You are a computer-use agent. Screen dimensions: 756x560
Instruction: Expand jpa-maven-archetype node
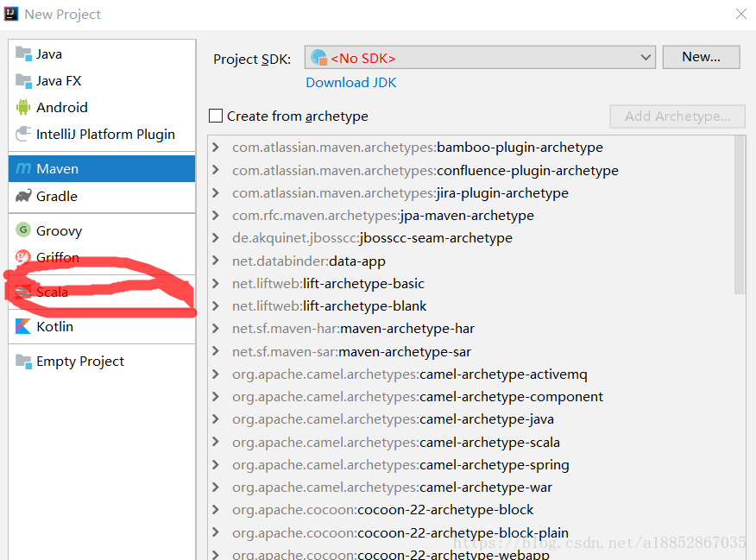pos(216,215)
